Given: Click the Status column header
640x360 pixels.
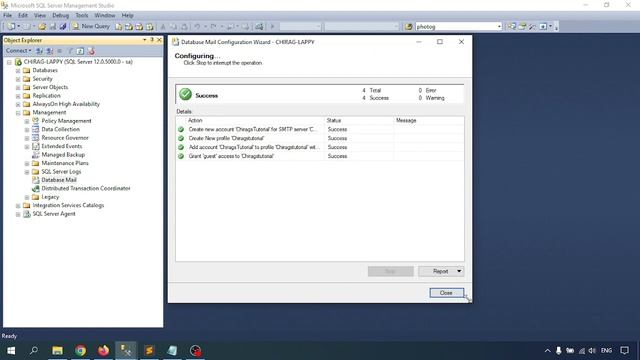Looking at the screenshot, I should [x=359, y=120].
